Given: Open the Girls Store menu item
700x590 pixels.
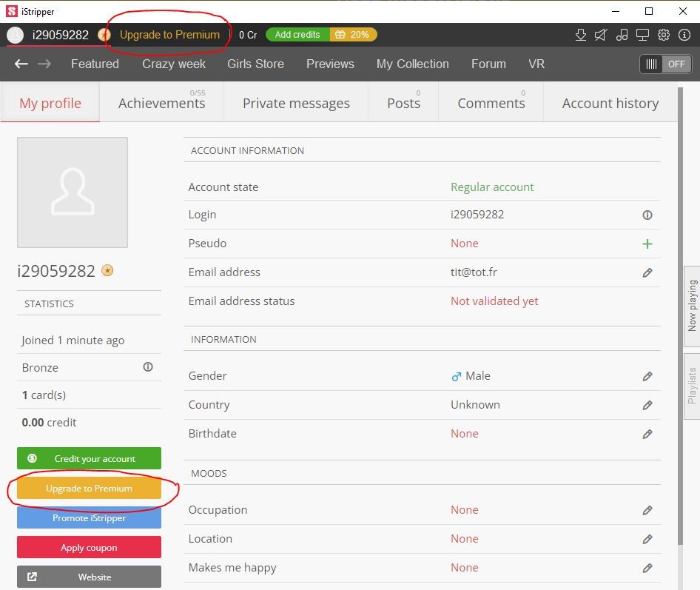Looking at the screenshot, I should point(255,64).
